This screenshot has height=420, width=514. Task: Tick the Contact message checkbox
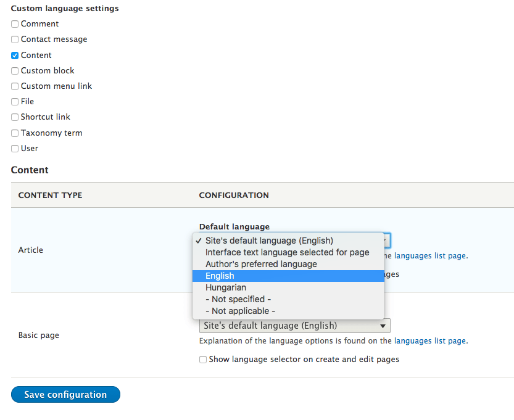coord(15,39)
